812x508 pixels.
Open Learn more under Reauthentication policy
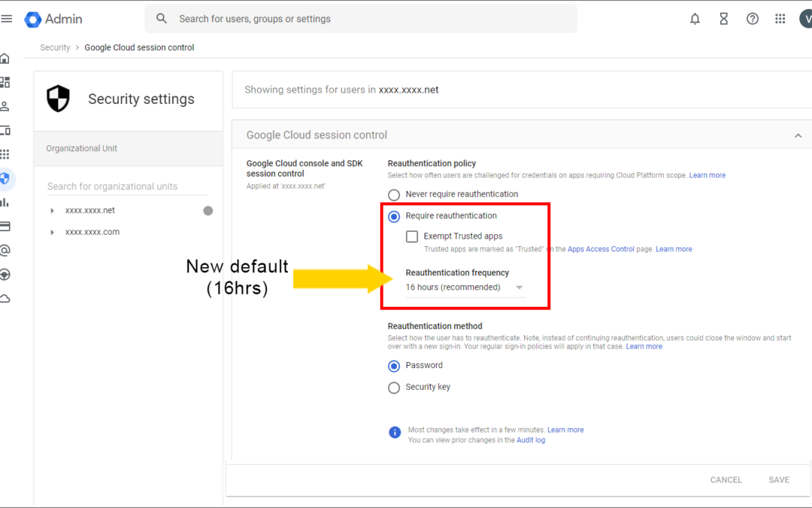click(707, 175)
